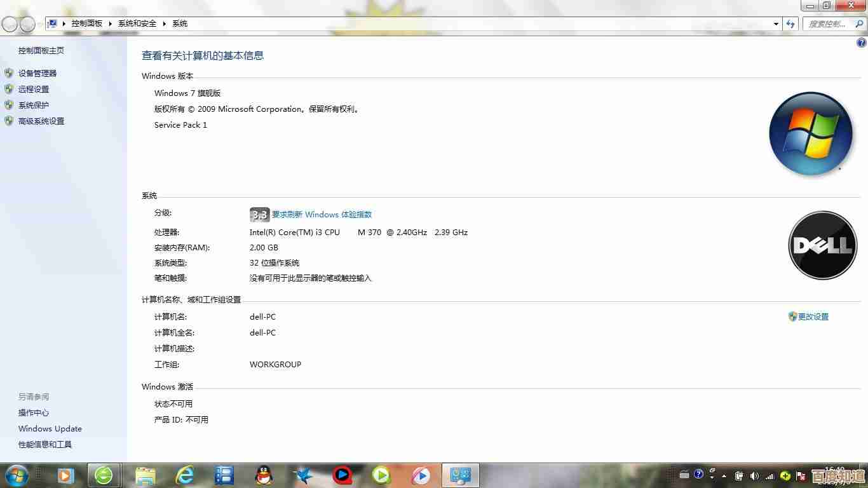Open the volume speaker tray icon
The height and width of the screenshot is (488, 868).
754,475
